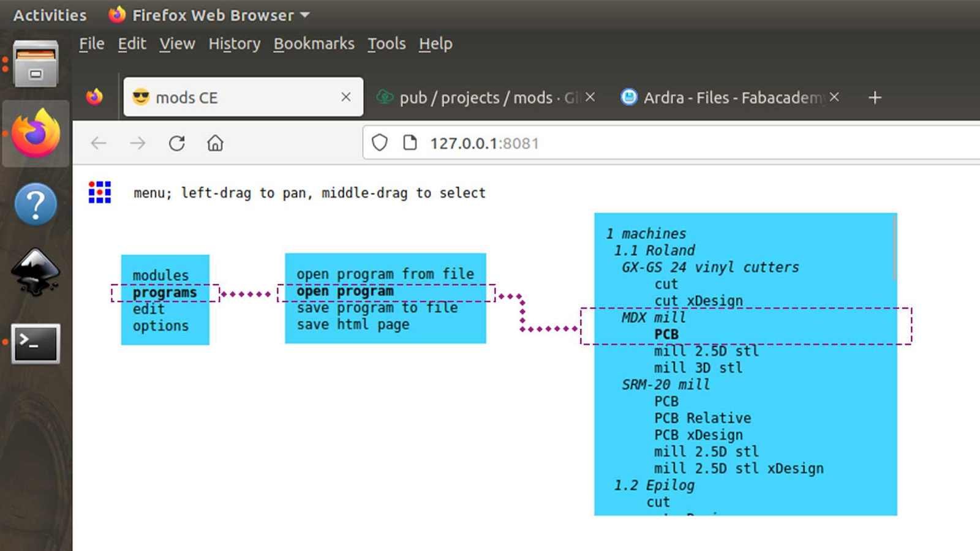Open the Activities overview
Image resolution: width=980 pixels, height=551 pixels.
point(50,15)
